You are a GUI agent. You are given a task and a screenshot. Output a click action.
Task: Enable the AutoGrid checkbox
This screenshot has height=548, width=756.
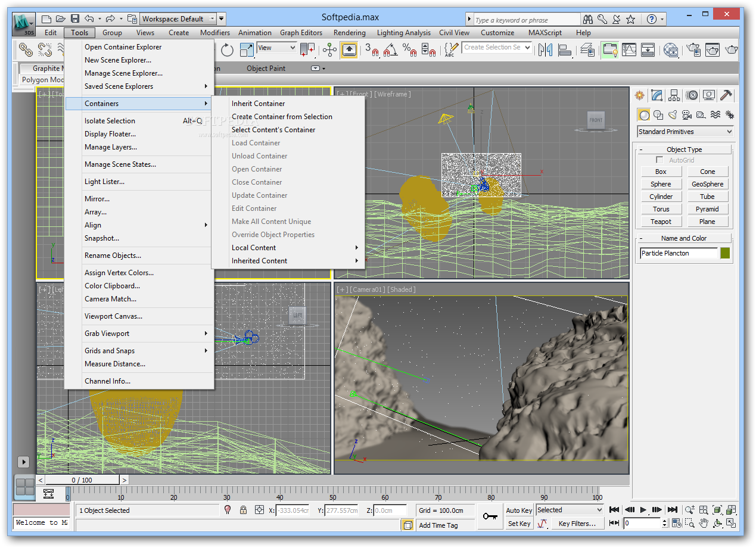(659, 160)
